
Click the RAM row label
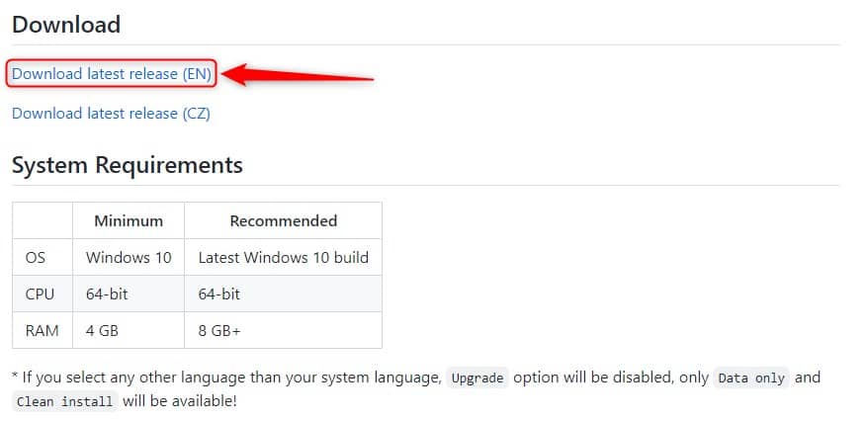point(43,330)
